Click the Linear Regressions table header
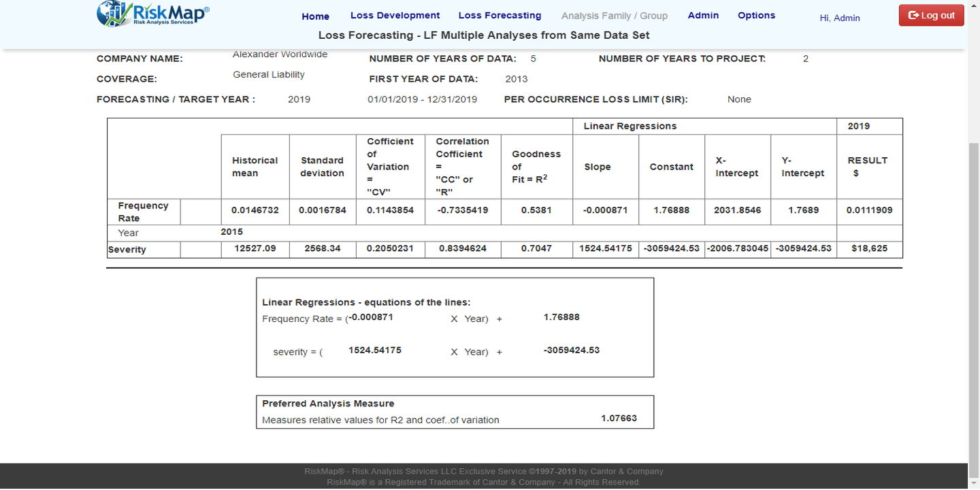980x490 pixels. coord(630,126)
